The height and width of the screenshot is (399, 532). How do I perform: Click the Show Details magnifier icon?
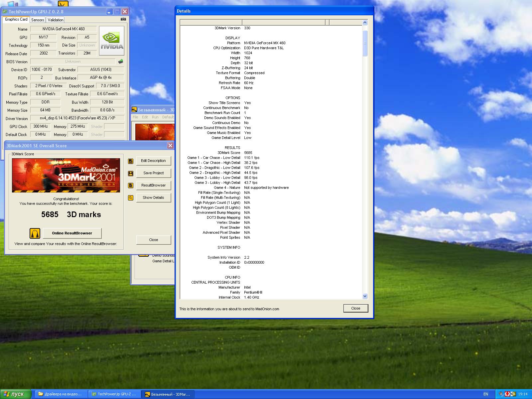coord(131,198)
